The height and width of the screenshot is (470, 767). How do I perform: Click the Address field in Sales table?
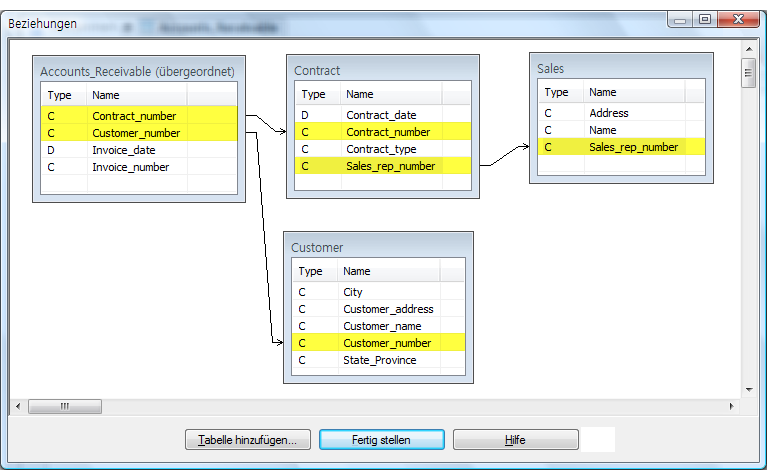click(608, 113)
